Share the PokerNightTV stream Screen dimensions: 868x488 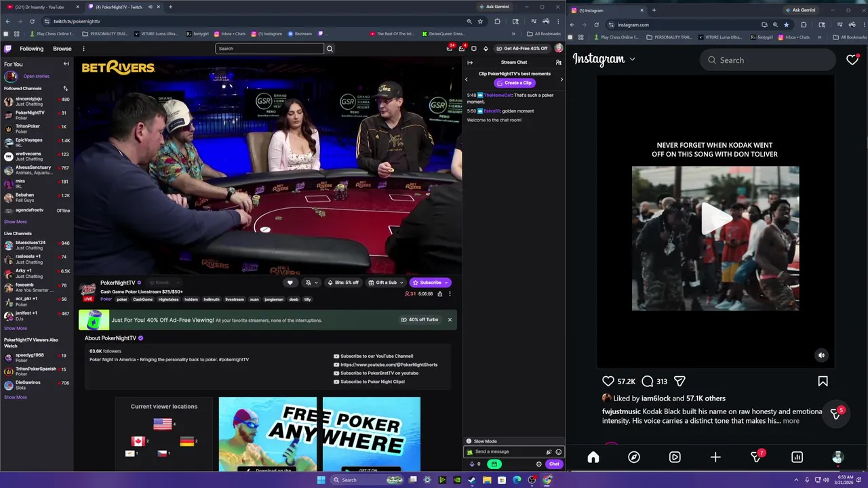click(439, 294)
